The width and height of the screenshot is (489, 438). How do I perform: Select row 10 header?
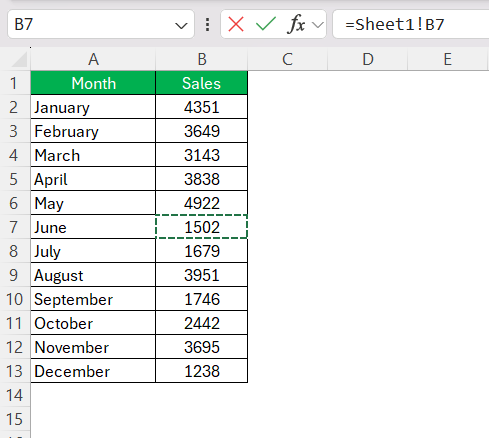[x=15, y=299]
